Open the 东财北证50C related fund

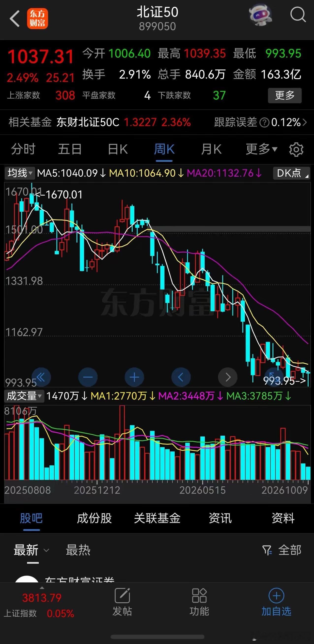click(88, 122)
